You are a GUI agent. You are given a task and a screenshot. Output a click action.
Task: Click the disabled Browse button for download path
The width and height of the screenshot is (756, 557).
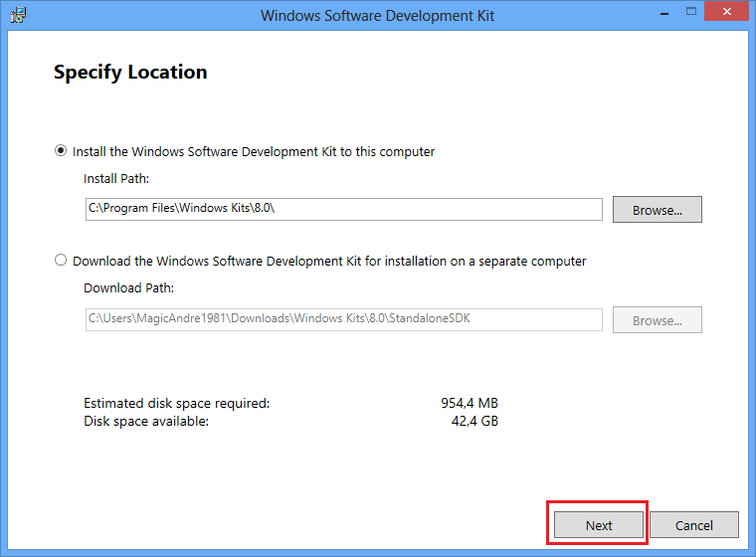[x=658, y=319]
